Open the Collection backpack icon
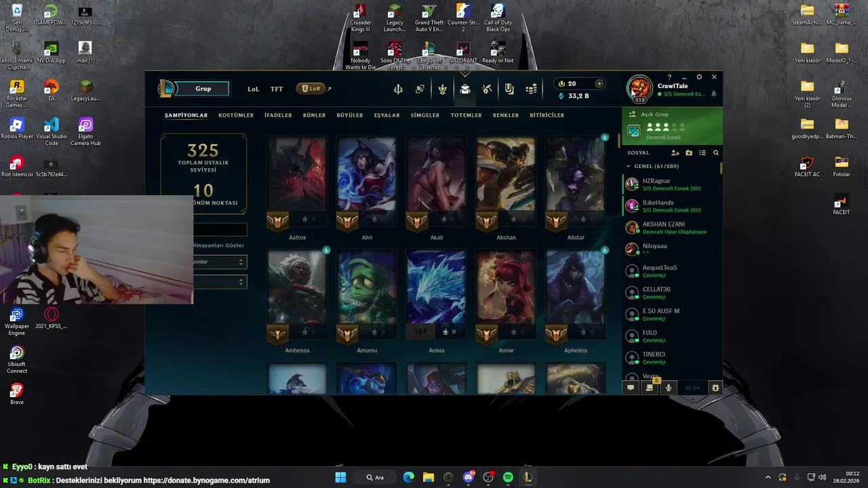868x488 pixels. click(465, 89)
